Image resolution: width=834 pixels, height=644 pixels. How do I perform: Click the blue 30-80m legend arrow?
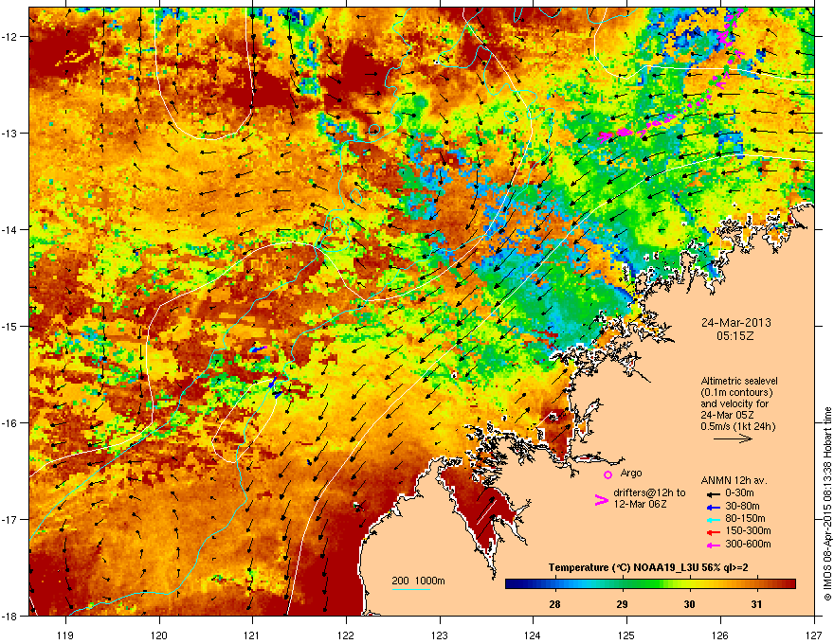pyautogui.click(x=713, y=507)
